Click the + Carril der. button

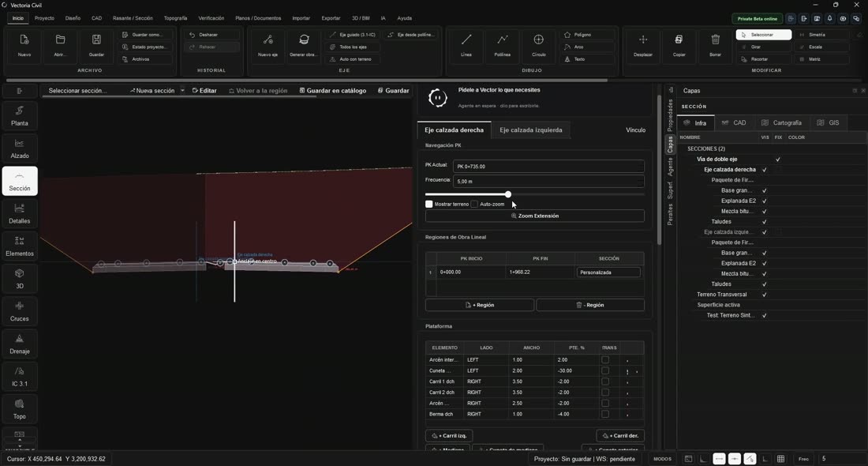click(620, 435)
